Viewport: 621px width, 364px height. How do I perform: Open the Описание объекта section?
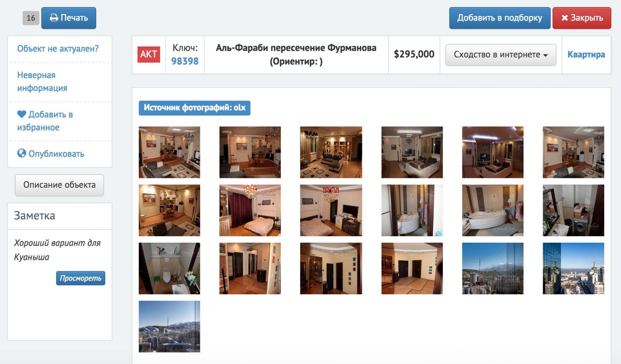[x=59, y=185]
